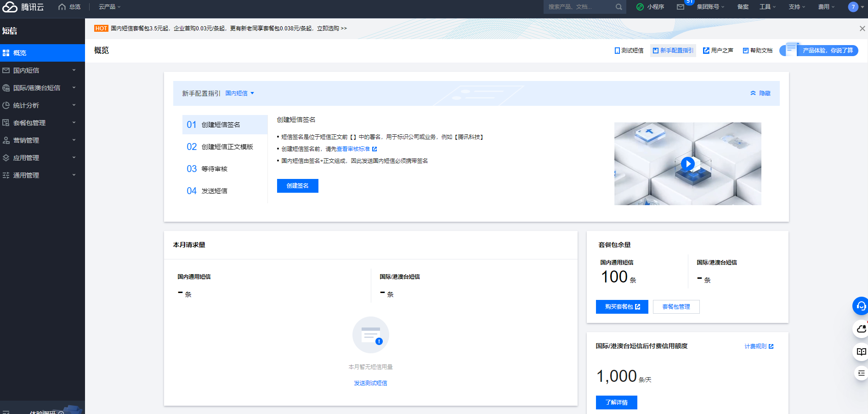Close the HOT promotion banner
This screenshot has height=414, width=868.
coord(862,29)
